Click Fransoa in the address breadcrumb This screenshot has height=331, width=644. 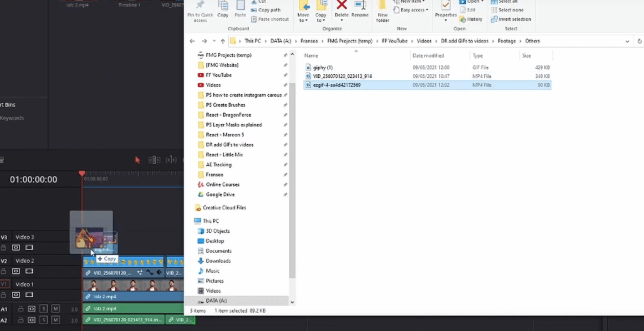coord(309,41)
